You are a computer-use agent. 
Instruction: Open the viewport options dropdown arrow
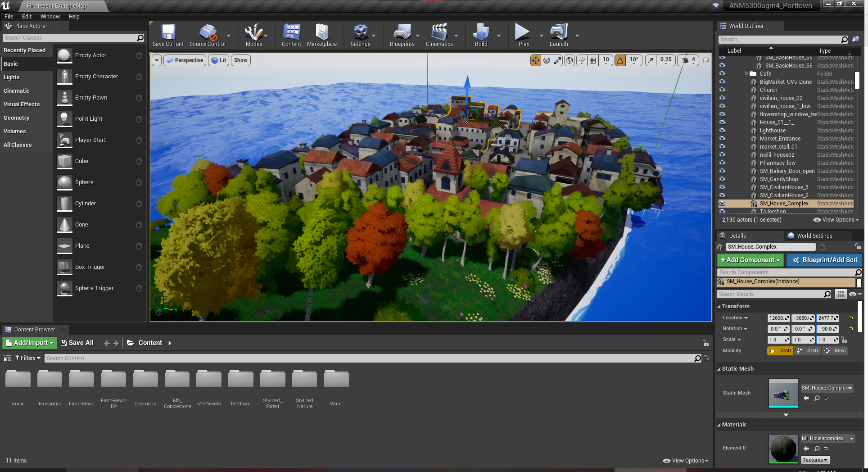coord(157,60)
